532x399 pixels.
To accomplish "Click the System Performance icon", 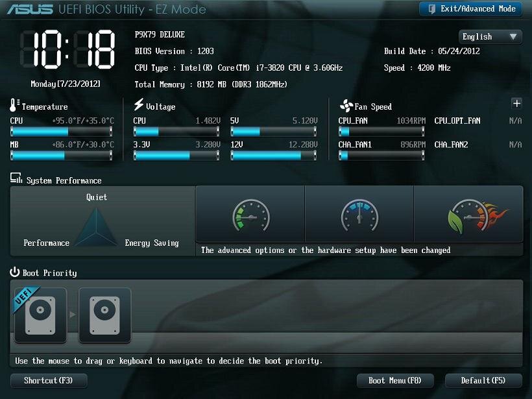I will coord(16,178).
